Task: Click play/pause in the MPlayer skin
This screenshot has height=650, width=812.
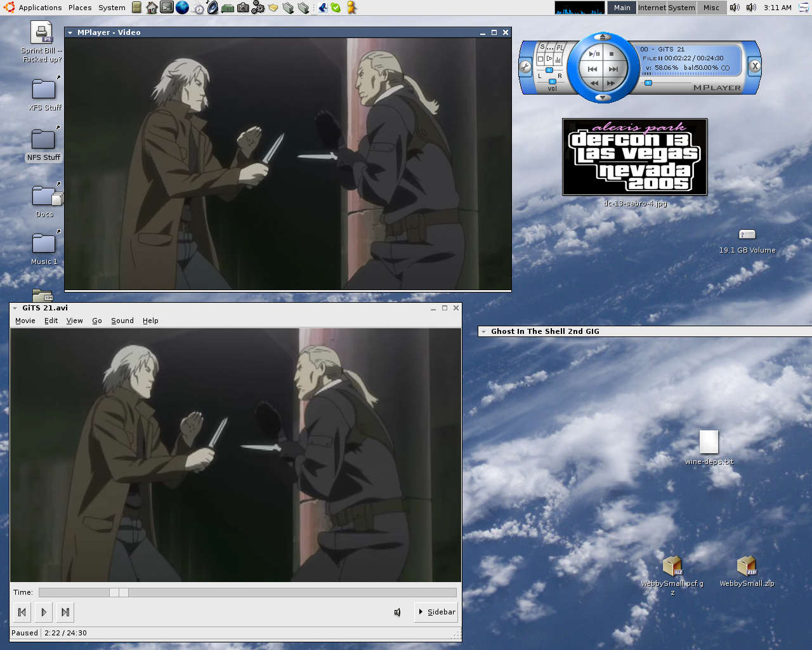Action: (594, 54)
